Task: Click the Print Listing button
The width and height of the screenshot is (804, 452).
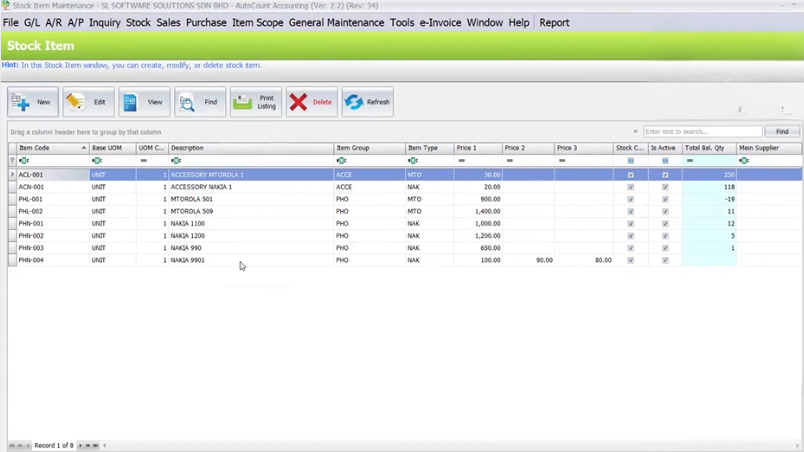Action: click(256, 102)
